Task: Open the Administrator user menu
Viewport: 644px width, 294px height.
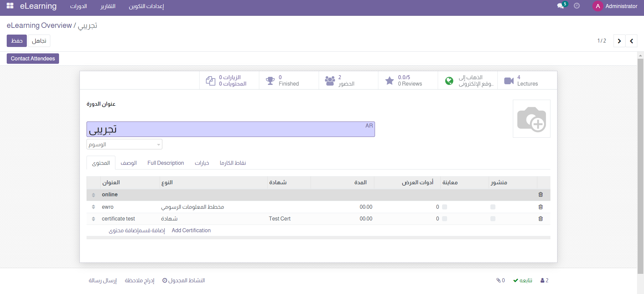Action: (615, 6)
